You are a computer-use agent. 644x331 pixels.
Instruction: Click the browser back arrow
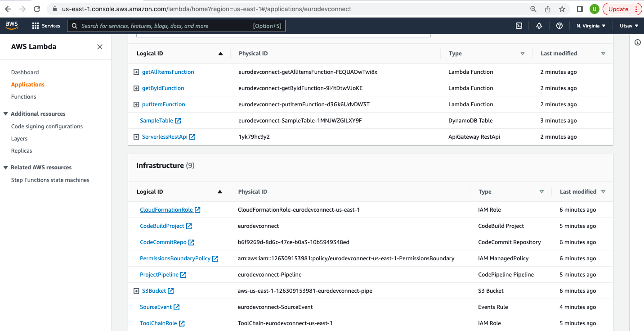click(x=8, y=9)
